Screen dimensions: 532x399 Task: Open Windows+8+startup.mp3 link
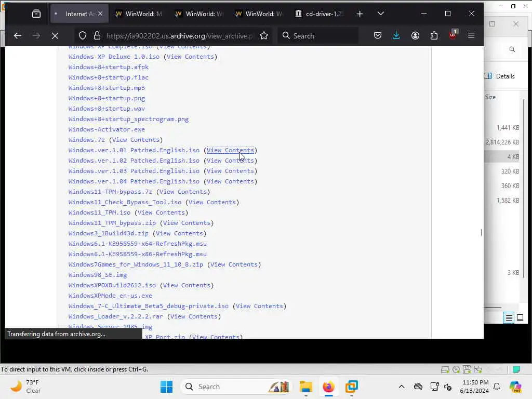click(x=107, y=88)
